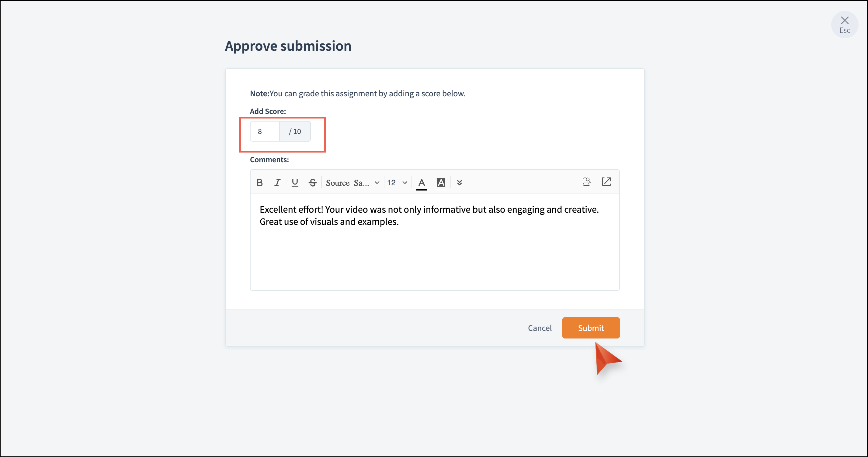
Task: Toggle bold formatting in comments
Action: (x=259, y=183)
